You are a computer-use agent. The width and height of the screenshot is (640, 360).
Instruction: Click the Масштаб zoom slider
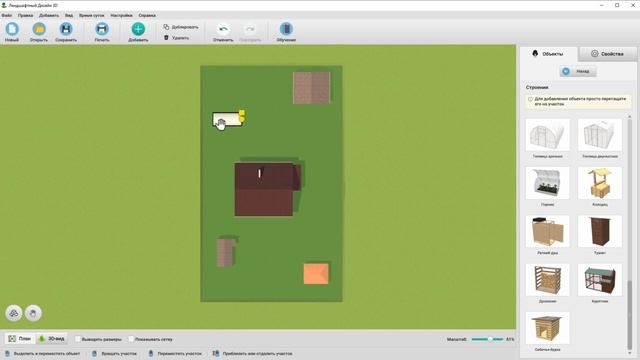[487, 339]
